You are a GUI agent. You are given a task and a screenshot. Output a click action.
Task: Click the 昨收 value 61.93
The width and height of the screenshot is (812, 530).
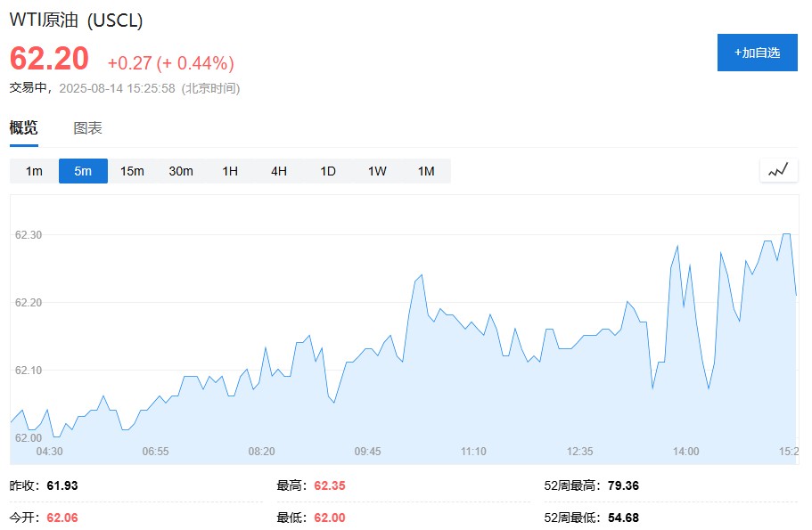pyautogui.click(x=62, y=485)
